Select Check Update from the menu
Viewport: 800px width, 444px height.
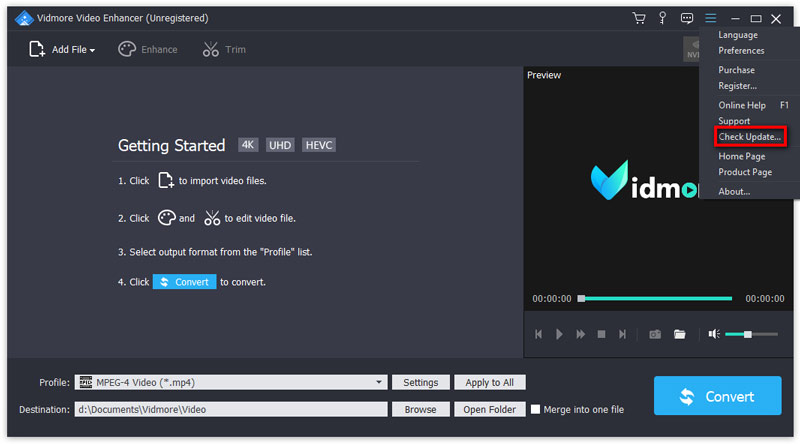(x=750, y=136)
